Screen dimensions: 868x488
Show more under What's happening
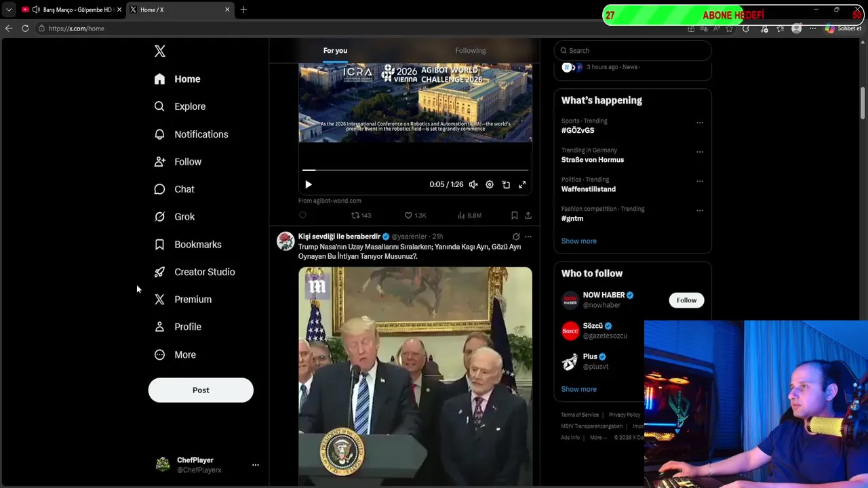(x=579, y=241)
